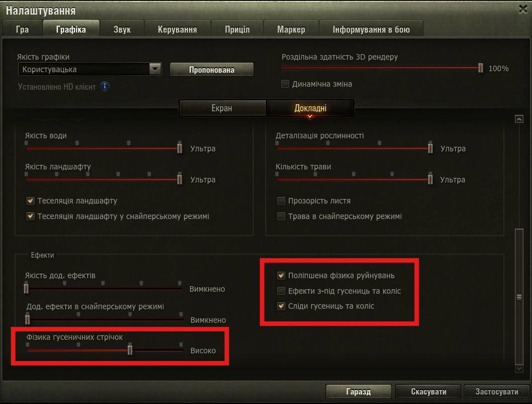Screen dimensions: 532x404
Task: Check Динамічна зміна option
Action: (285, 84)
